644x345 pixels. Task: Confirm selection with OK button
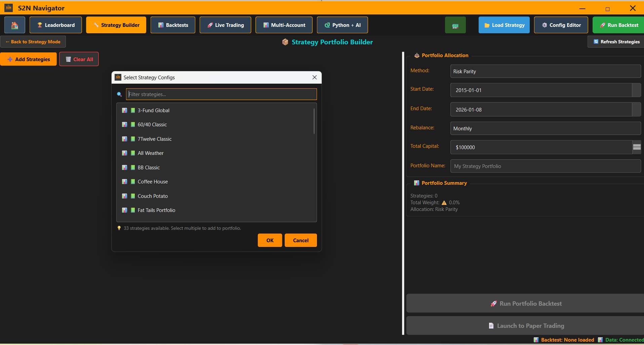point(270,241)
